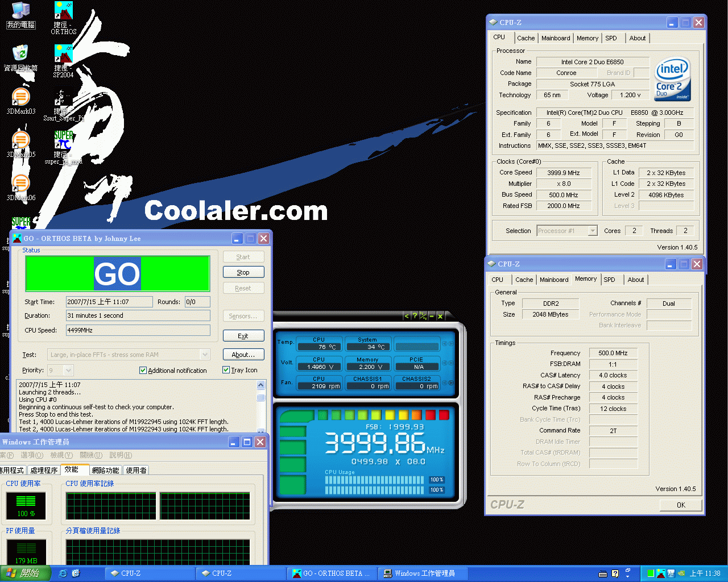
Task: Click the ORTHOS tray icon
Action: pos(660,573)
